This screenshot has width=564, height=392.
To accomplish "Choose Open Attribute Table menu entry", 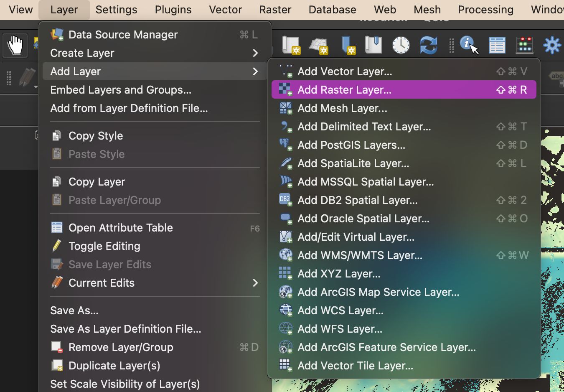I will tap(155, 228).
